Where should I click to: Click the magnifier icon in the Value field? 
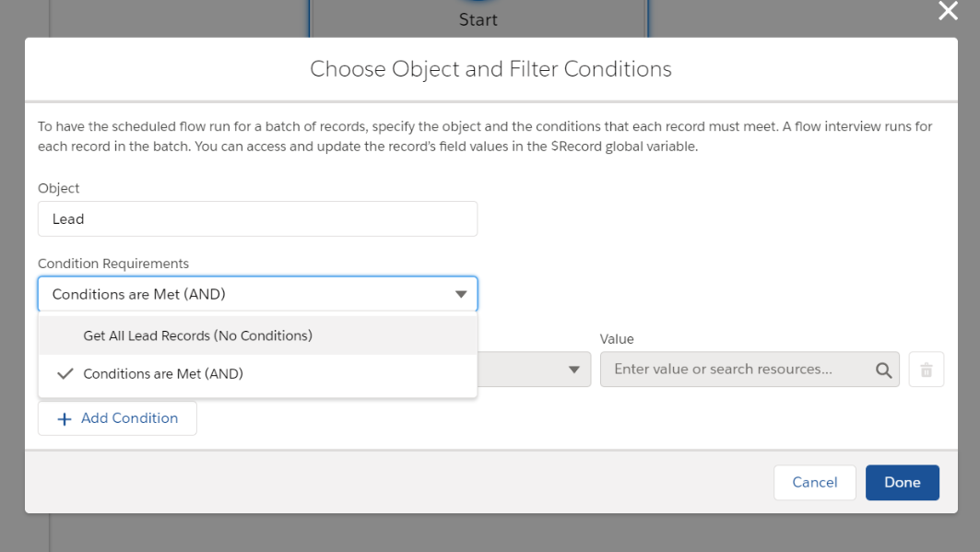pyautogui.click(x=883, y=369)
